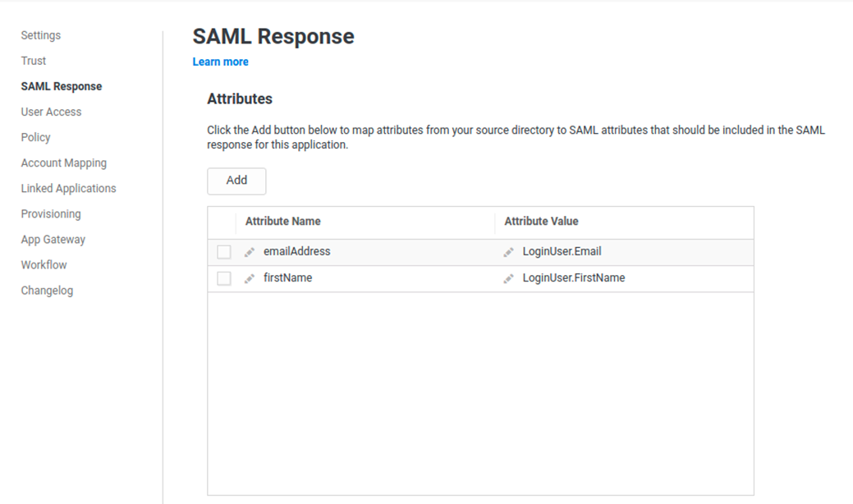Select the SAML Response section
The width and height of the screenshot is (853, 504).
tap(61, 86)
